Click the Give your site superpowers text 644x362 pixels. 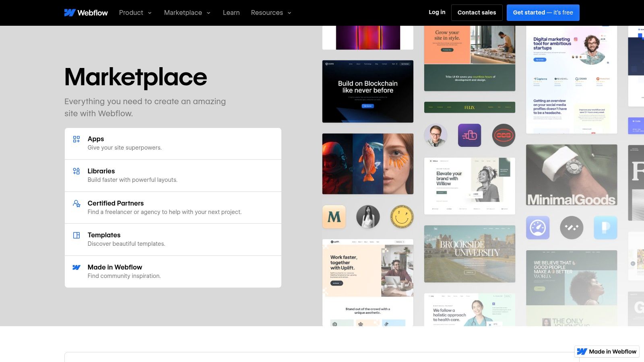pyautogui.click(x=125, y=148)
